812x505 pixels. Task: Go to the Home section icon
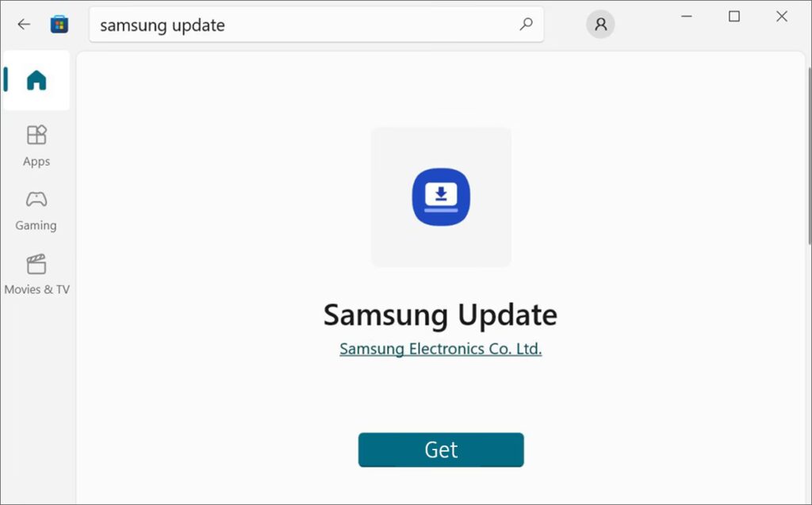tap(36, 80)
